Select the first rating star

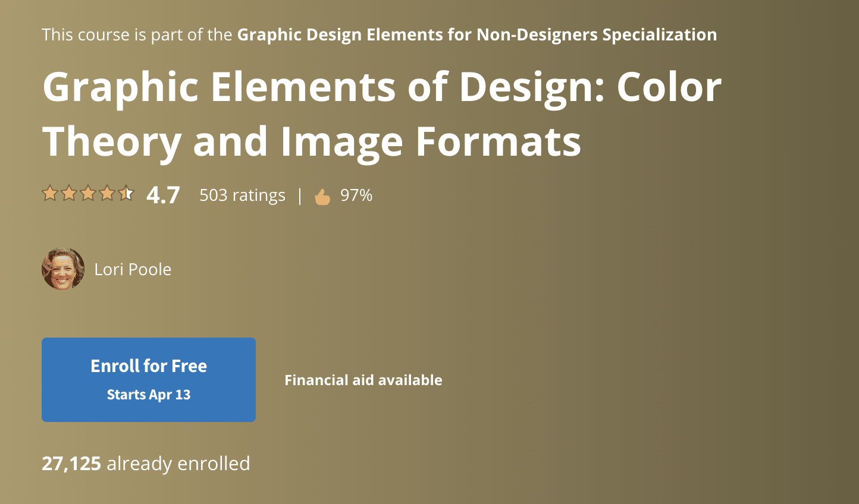pos(50,193)
